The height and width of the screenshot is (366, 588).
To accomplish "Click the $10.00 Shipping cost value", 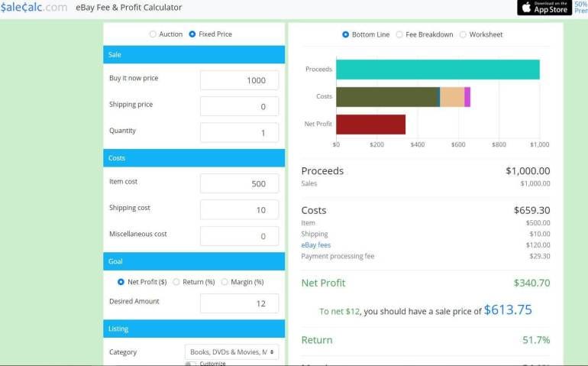I will tap(540, 234).
